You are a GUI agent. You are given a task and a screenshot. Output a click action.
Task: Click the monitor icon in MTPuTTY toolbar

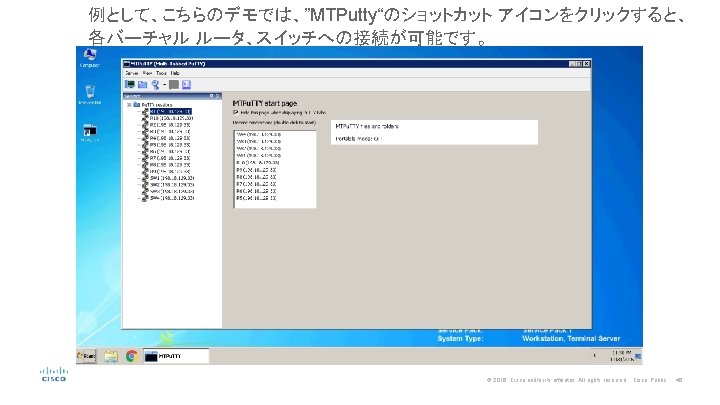[x=130, y=84]
